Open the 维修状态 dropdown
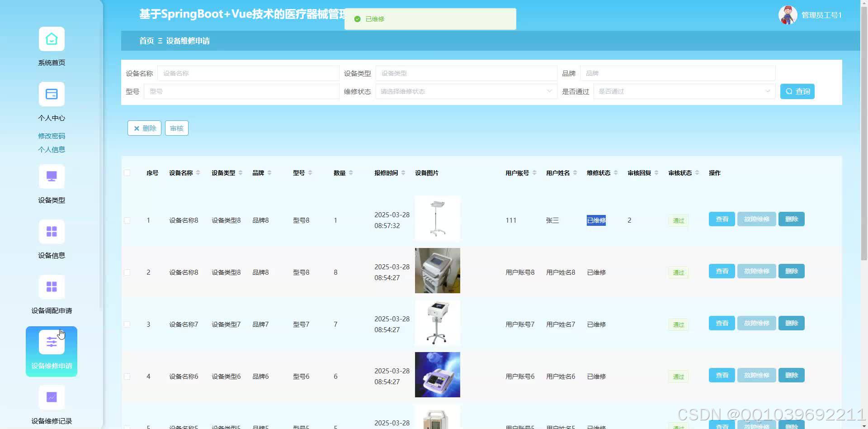Image resolution: width=868 pixels, height=429 pixels. tap(466, 91)
